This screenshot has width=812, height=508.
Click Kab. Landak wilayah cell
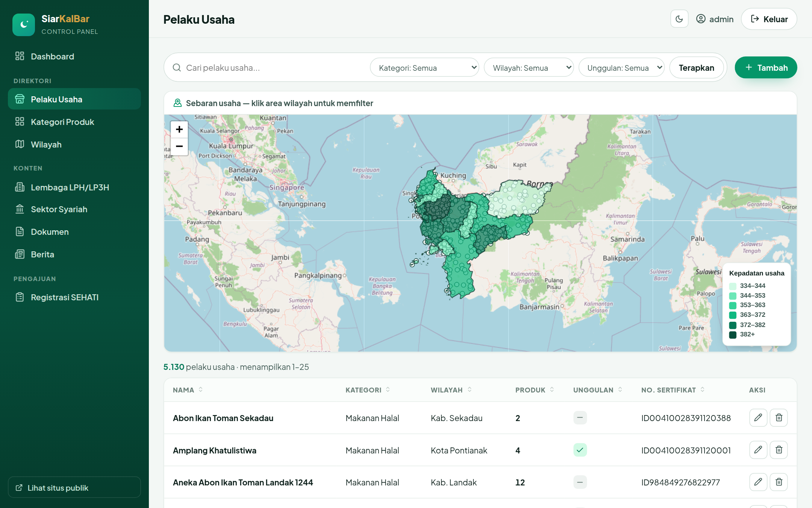pyautogui.click(x=453, y=482)
